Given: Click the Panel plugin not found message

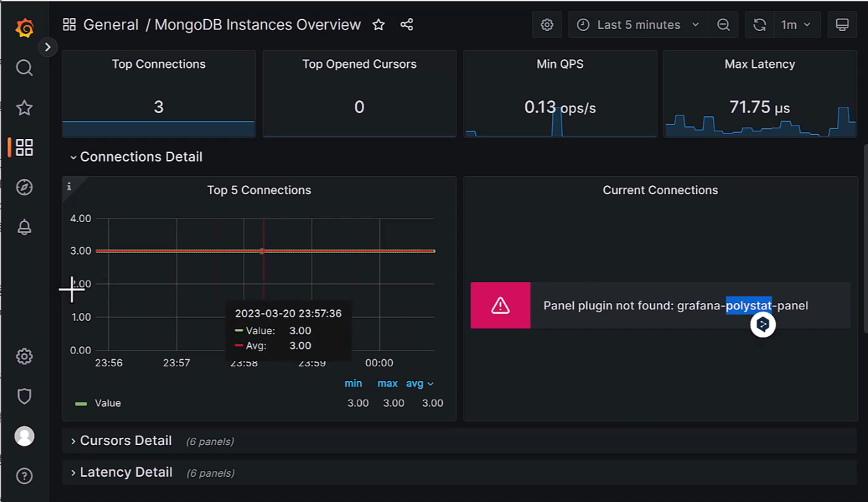Looking at the screenshot, I should 676,306.
